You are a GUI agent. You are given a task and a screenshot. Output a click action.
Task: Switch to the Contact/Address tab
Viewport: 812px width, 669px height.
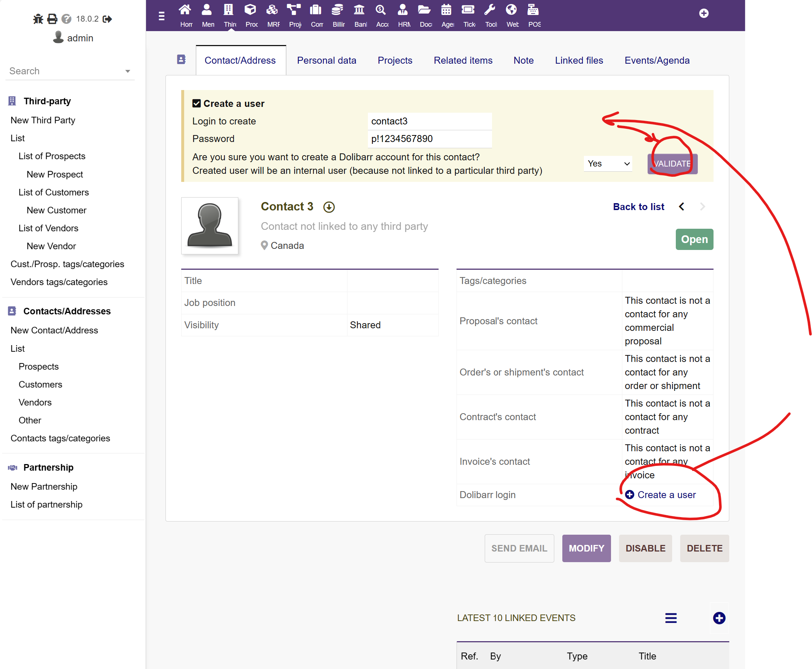tap(240, 60)
